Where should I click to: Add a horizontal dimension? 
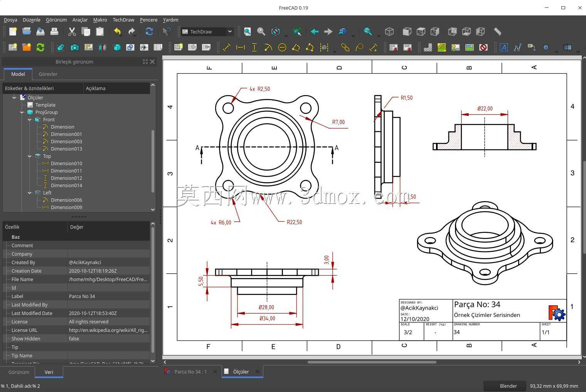(241, 47)
